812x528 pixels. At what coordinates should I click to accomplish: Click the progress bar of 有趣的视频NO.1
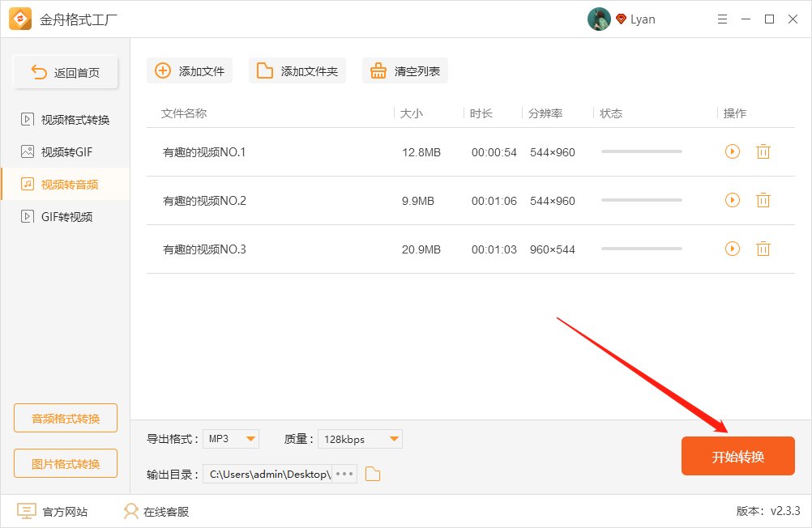tap(641, 151)
